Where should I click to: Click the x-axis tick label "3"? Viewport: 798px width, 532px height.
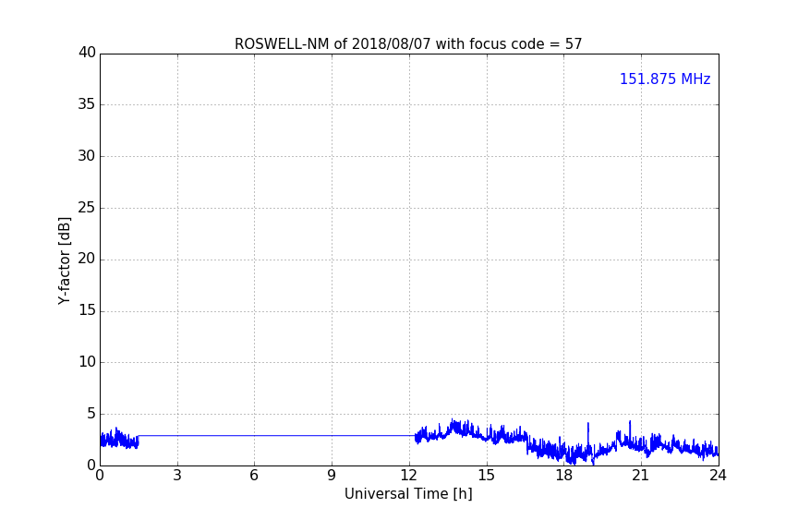pos(177,476)
